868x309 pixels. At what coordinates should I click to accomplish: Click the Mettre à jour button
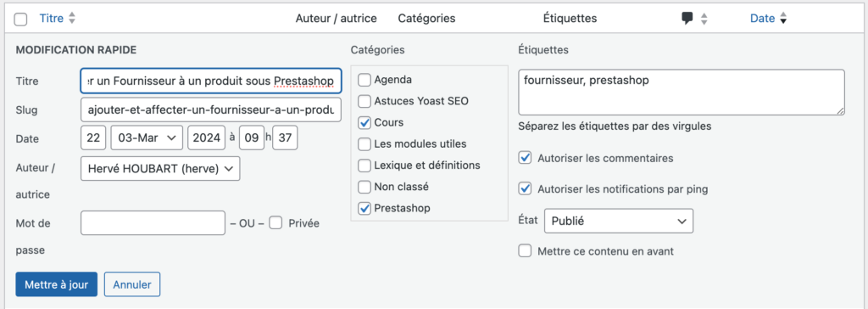click(x=57, y=284)
